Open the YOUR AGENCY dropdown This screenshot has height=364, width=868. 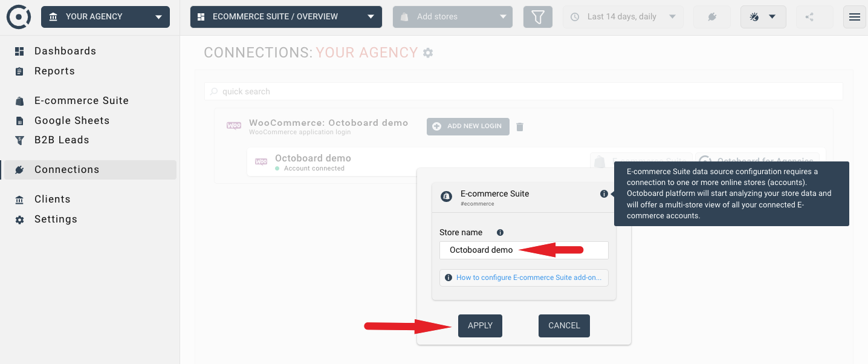[105, 17]
